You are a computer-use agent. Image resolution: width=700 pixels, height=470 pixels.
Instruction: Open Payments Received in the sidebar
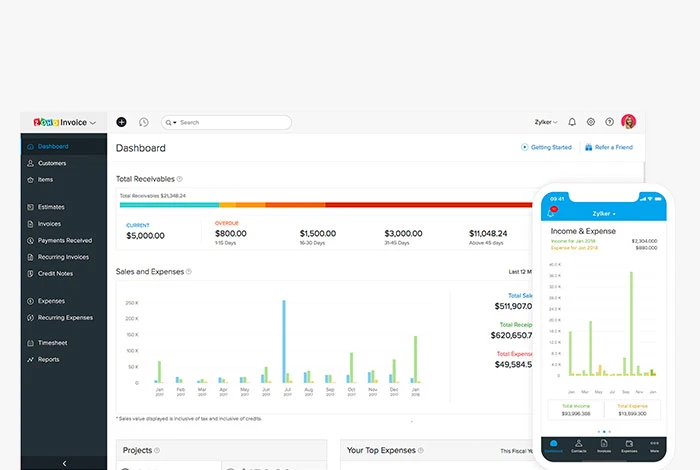pos(64,241)
